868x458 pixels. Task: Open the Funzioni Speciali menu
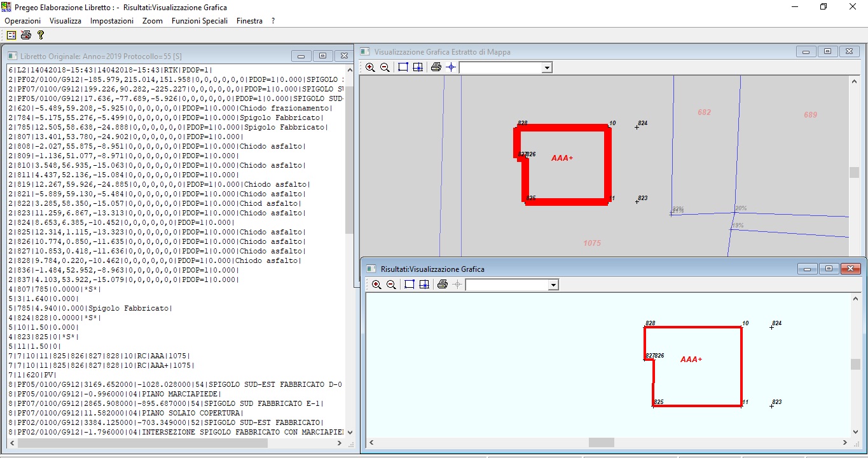coord(199,21)
